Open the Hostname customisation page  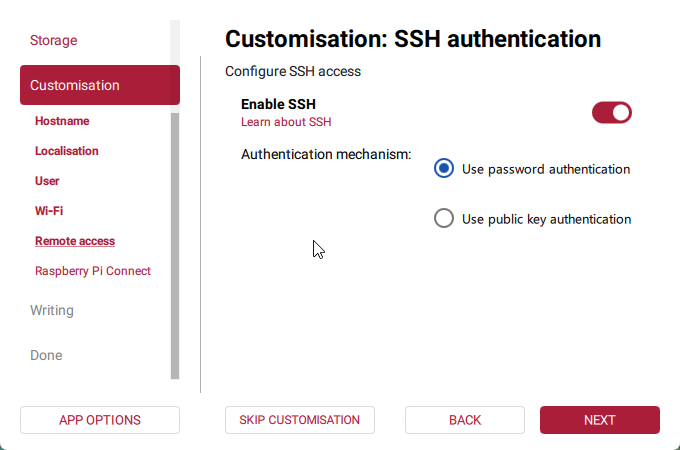[62, 121]
